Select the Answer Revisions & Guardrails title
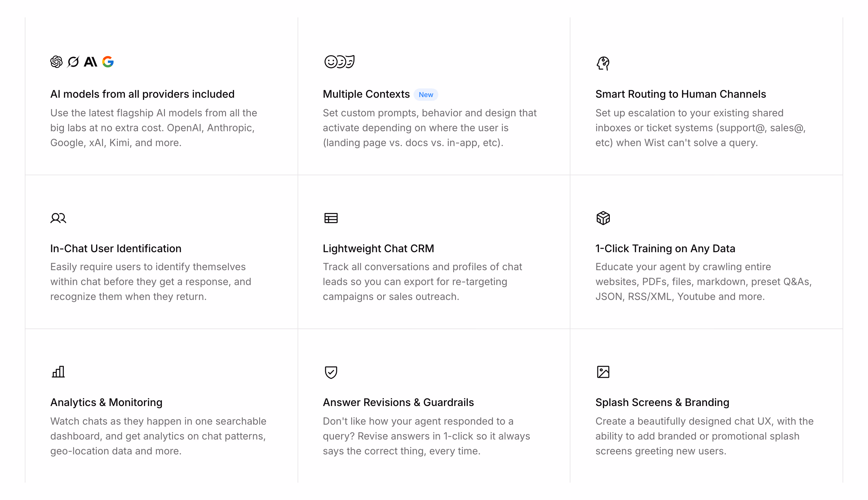The width and height of the screenshot is (868, 500). (398, 403)
